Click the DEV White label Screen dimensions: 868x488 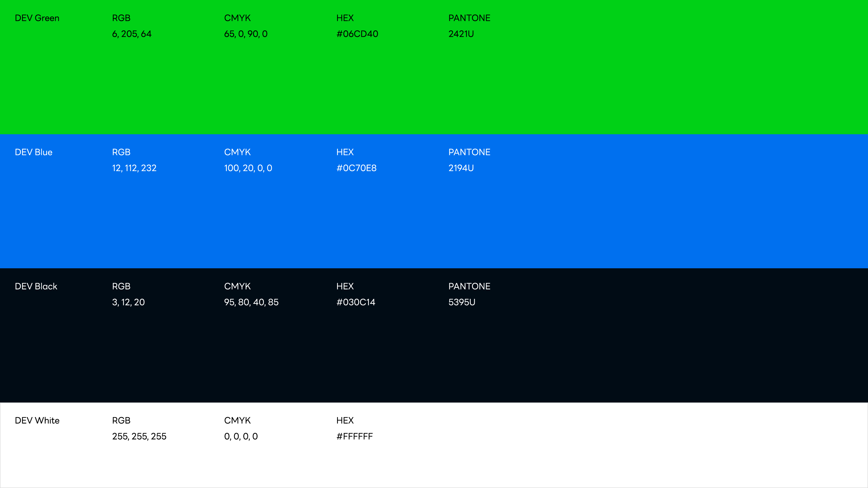click(37, 421)
